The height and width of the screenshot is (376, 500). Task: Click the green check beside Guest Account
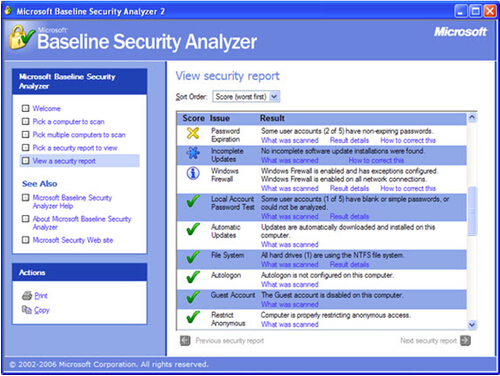pyautogui.click(x=193, y=297)
